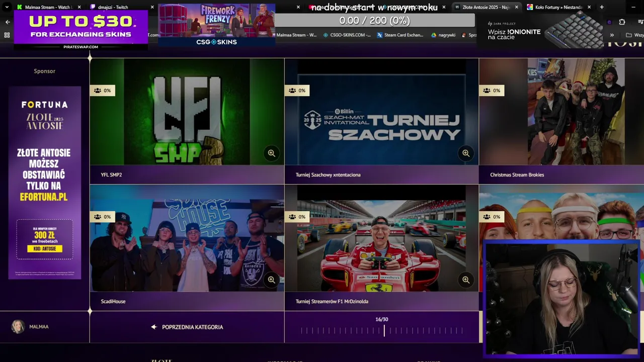Open the browser apps grid icon
The image size is (644, 362).
pyautogui.click(x=7, y=35)
